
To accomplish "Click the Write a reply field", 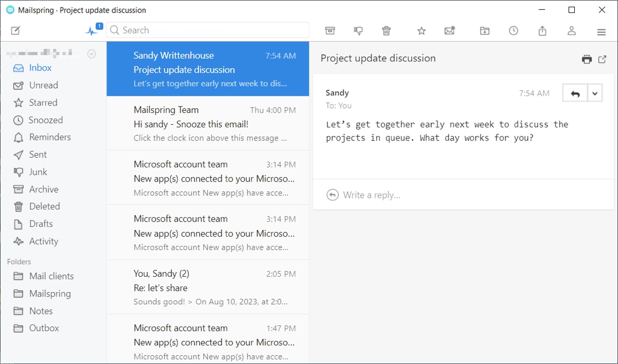I will 371,194.
